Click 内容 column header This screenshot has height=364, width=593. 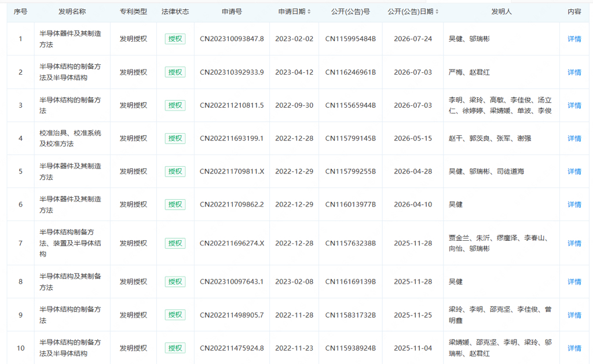tap(574, 12)
